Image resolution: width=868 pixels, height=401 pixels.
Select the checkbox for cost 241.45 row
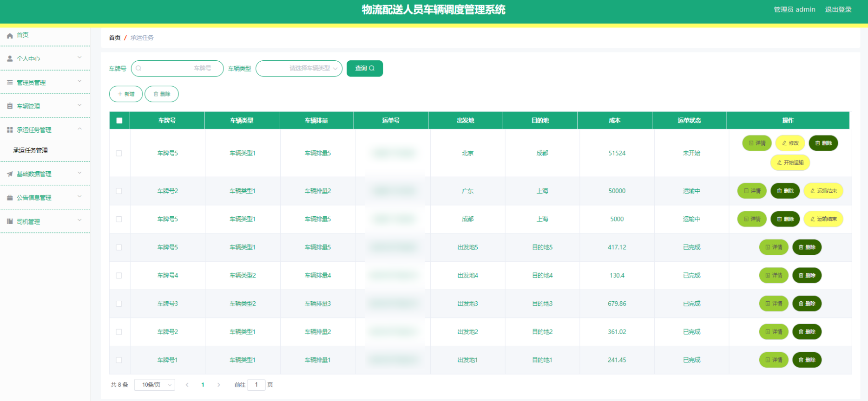(x=119, y=360)
